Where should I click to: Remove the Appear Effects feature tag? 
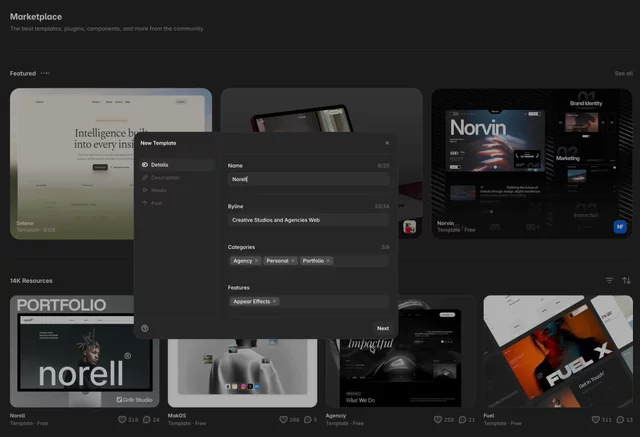274,302
